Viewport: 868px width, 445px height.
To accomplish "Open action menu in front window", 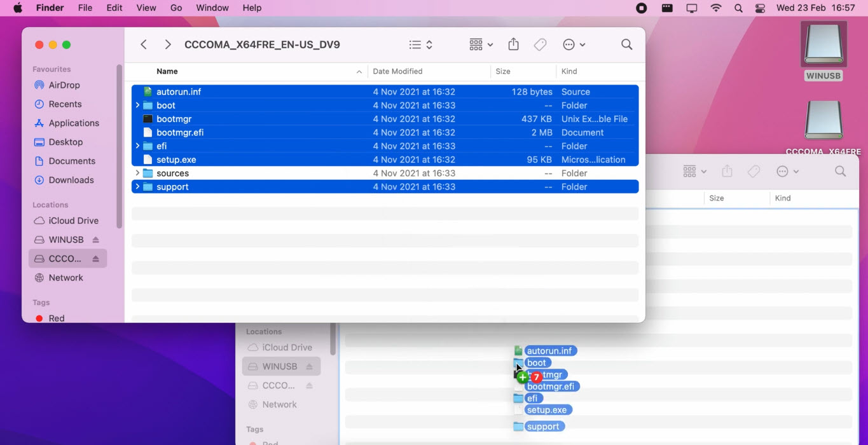I will point(574,44).
